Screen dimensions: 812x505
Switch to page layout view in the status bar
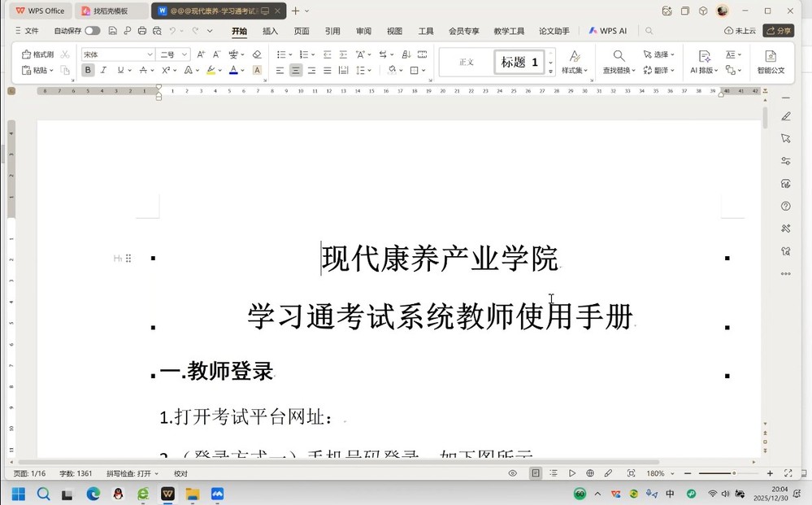tap(536, 473)
